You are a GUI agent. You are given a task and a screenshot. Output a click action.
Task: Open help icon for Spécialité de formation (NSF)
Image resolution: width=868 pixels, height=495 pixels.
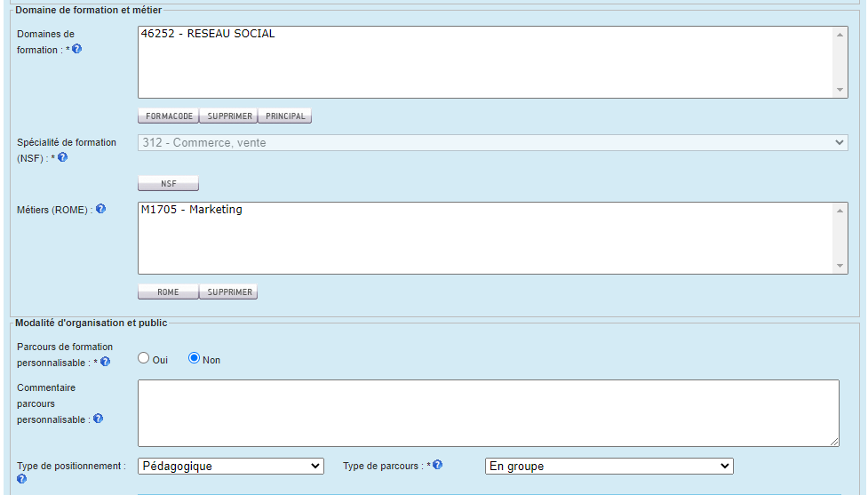[62, 157]
